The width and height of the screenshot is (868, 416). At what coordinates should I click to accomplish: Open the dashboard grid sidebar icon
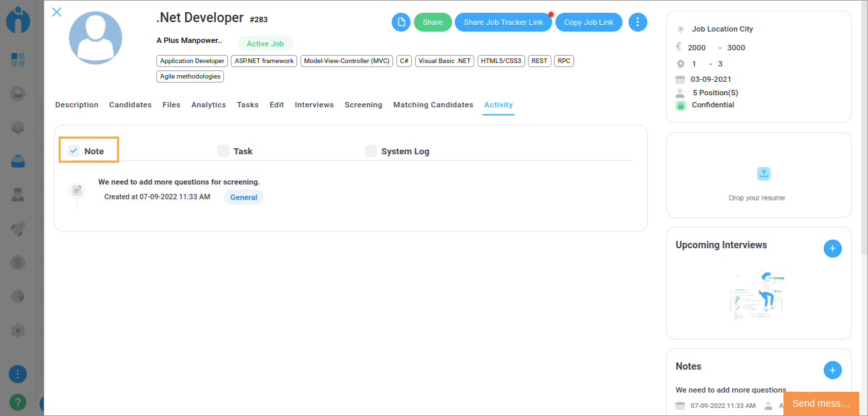(18, 60)
